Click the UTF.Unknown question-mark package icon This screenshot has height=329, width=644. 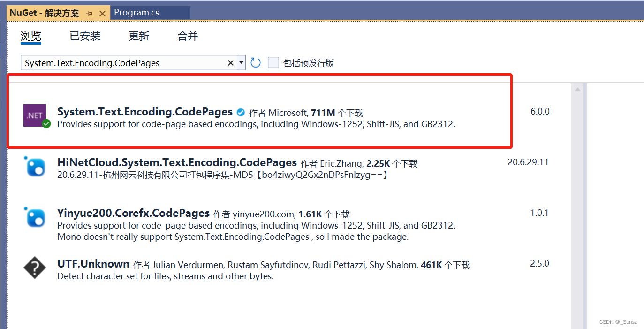click(x=34, y=268)
